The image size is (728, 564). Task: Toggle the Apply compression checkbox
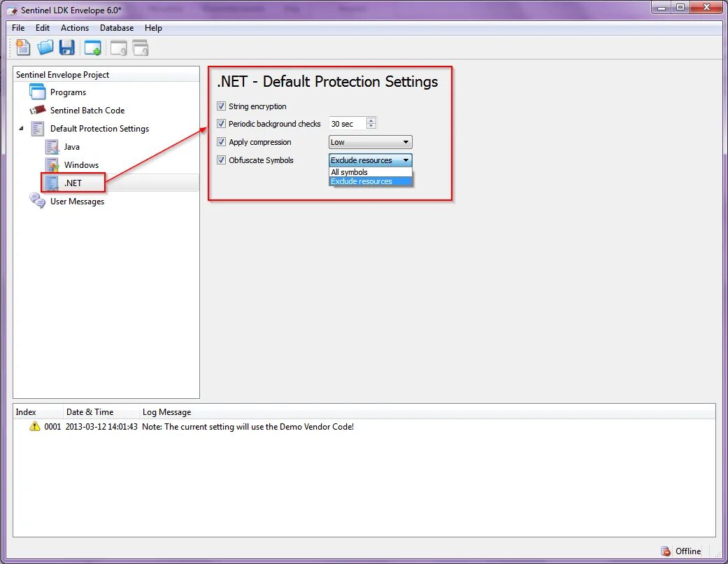click(x=221, y=141)
